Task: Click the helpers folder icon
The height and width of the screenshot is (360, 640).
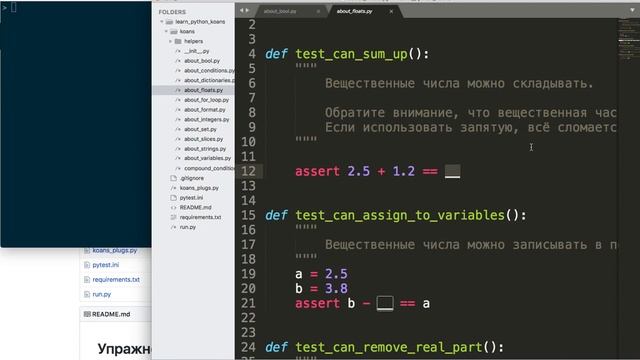Action: [178, 41]
